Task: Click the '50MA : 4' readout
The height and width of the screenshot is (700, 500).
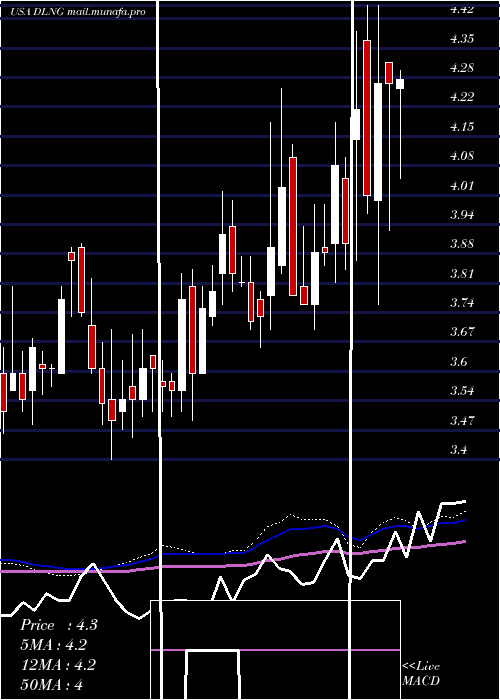Action: coord(52,685)
